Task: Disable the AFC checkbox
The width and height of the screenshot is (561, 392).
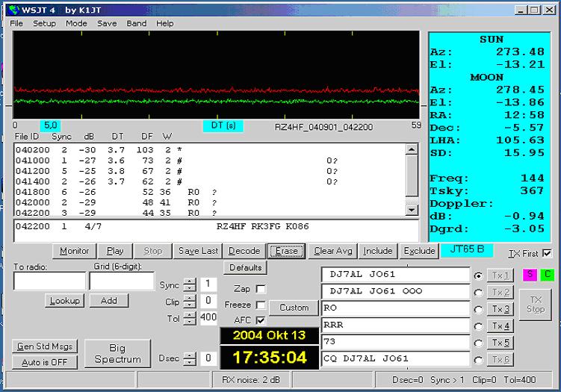Action: pos(261,320)
